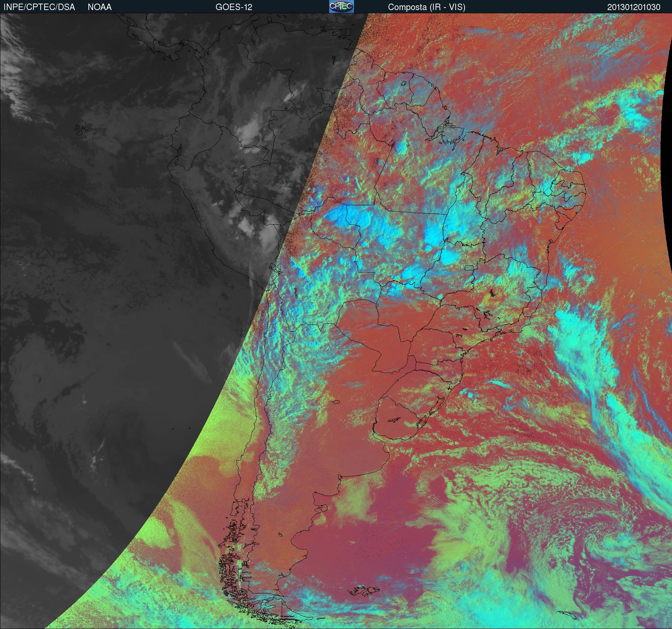Screen dimensions: 672x629
Task: Click the INPE/CPTEC/DSA header text
Action: point(39,7)
